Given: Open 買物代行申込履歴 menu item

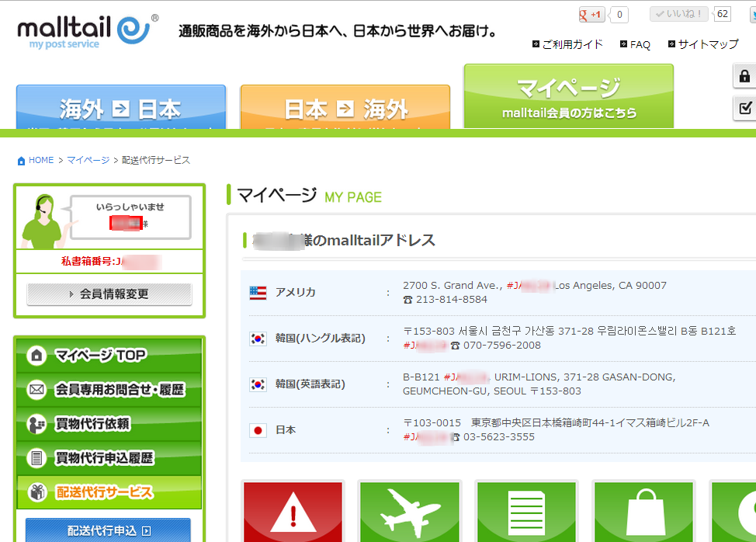Looking at the screenshot, I should pos(109,457).
